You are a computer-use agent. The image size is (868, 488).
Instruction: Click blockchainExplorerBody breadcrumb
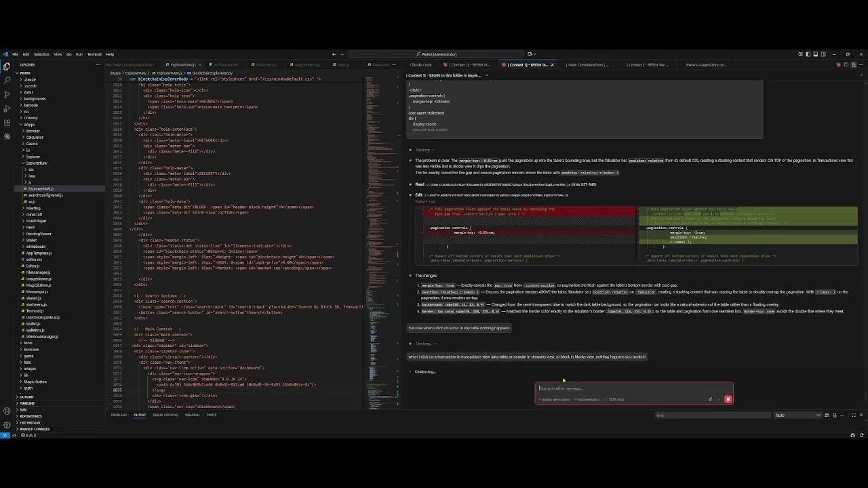tap(212, 73)
